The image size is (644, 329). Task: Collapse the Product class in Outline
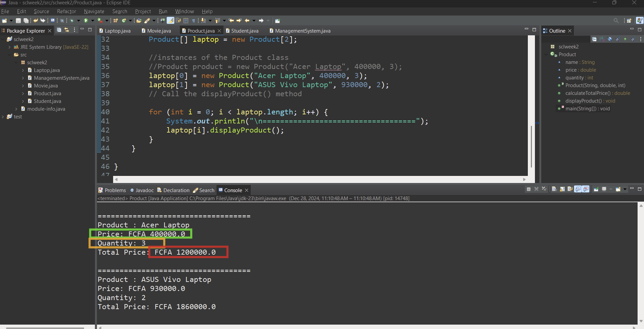coord(546,54)
